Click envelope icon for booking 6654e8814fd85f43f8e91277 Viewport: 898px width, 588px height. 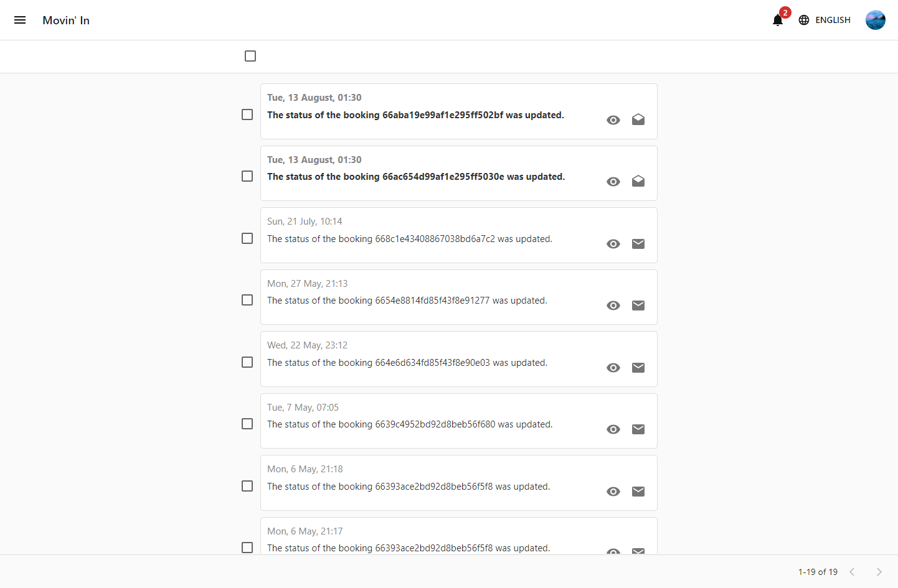pos(638,306)
